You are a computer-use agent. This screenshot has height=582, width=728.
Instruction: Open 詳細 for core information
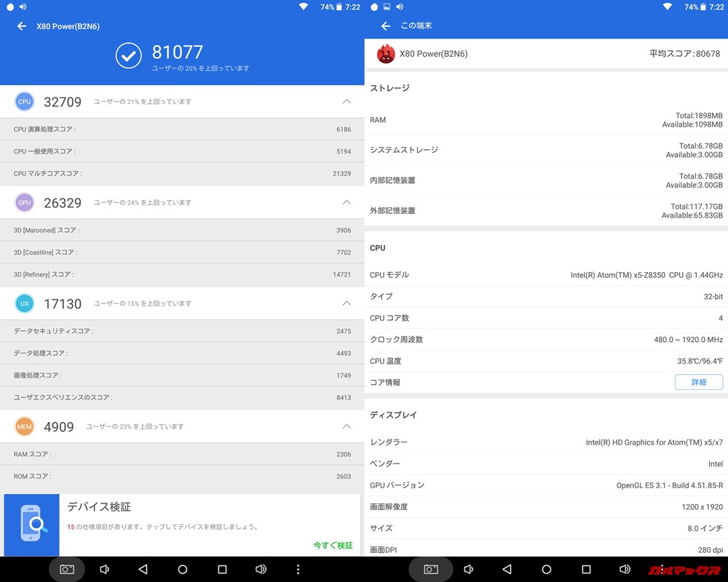pos(698,382)
